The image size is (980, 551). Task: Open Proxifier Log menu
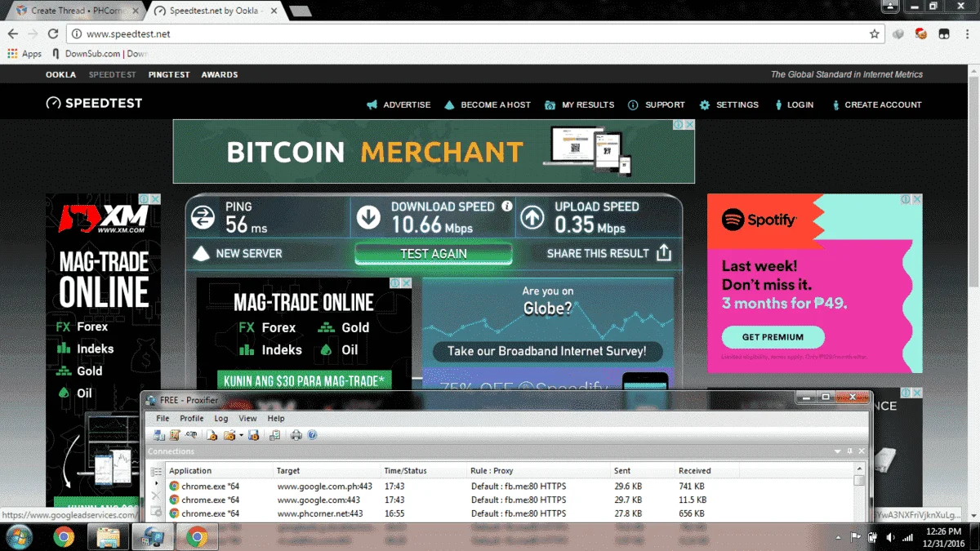coord(221,418)
